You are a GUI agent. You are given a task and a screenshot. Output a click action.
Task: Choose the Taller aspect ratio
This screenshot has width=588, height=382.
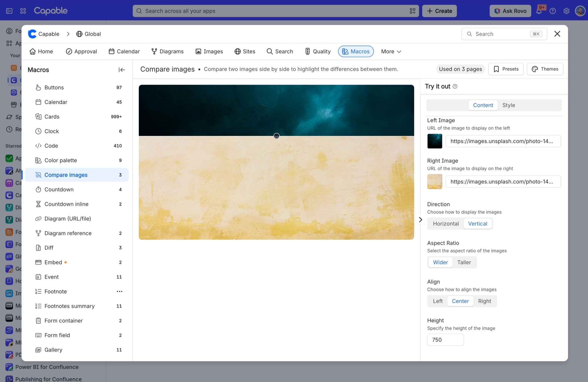coord(464,262)
